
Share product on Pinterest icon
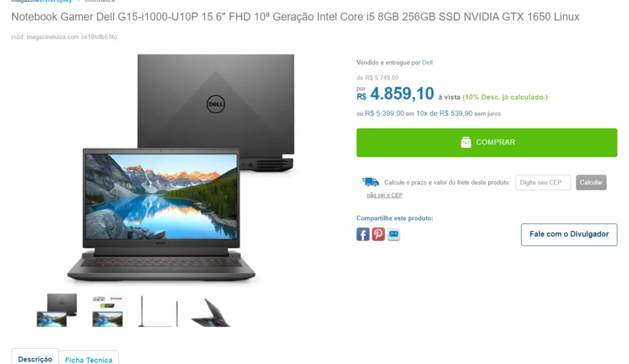click(378, 234)
